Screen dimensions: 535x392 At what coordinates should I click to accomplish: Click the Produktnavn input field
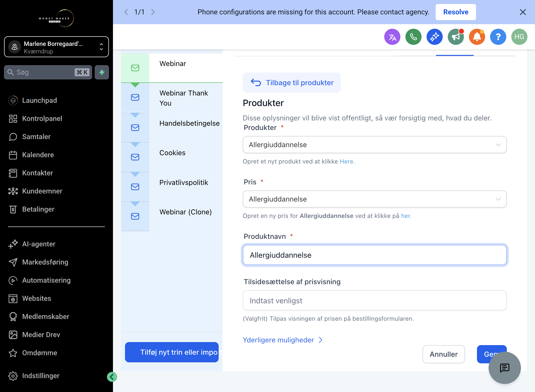375,255
